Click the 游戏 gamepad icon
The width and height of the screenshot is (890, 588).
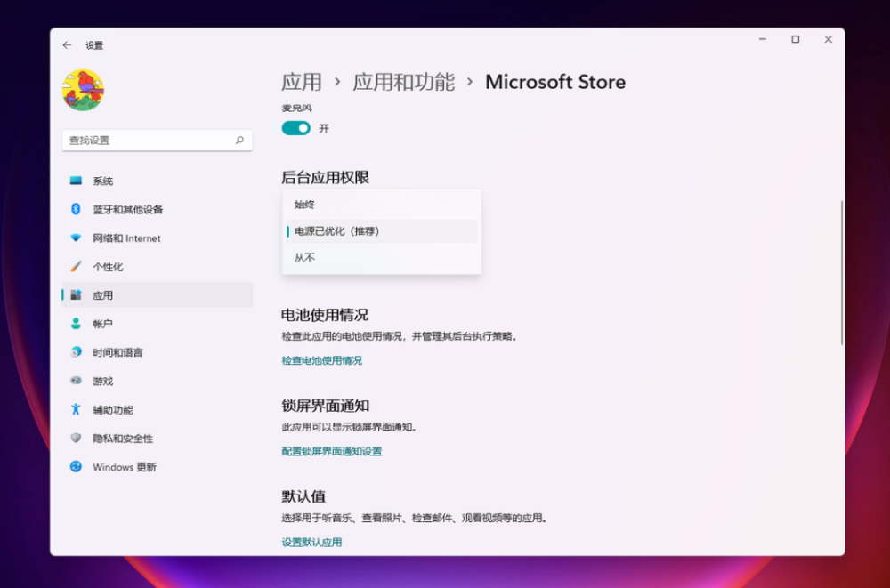pos(76,381)
